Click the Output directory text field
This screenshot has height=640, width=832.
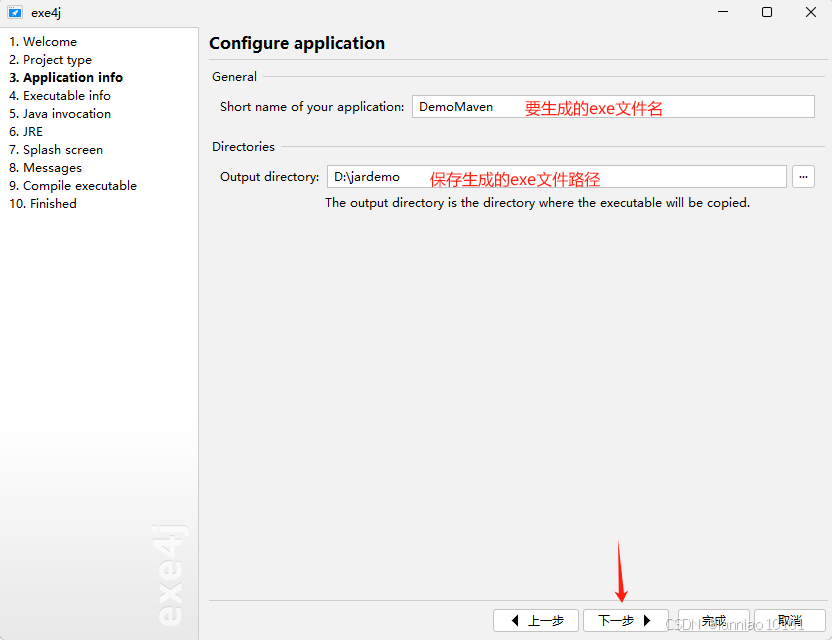(x=557, y=177)
